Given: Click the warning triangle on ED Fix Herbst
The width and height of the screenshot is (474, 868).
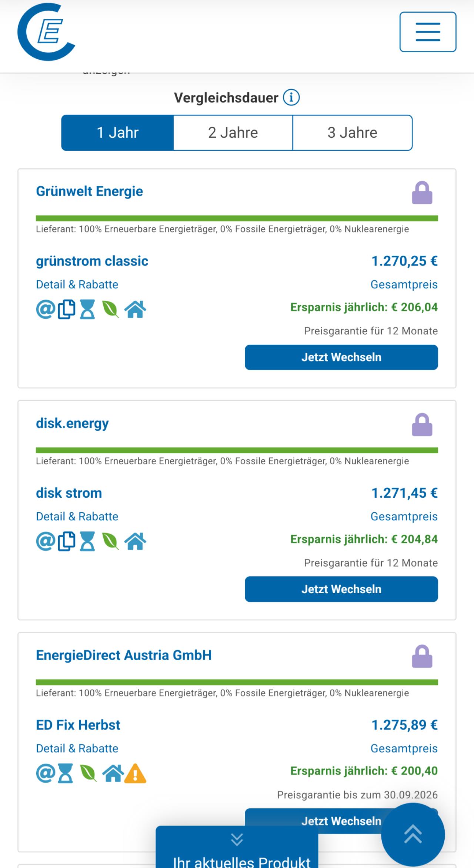Looking at the screenshot, I should click(135, 774).
